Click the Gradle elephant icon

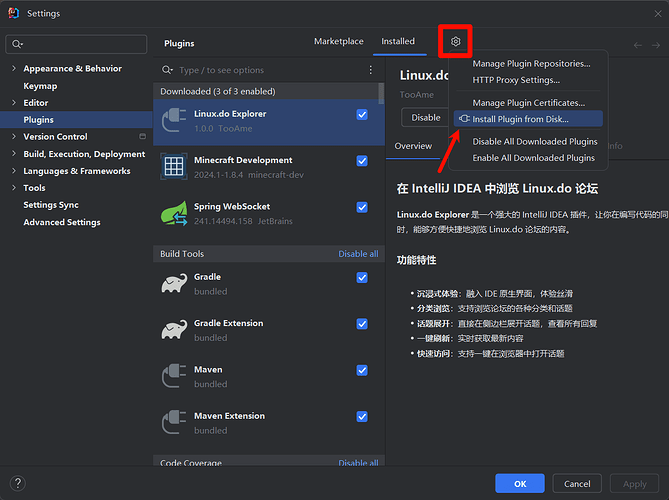click(174, 283)
